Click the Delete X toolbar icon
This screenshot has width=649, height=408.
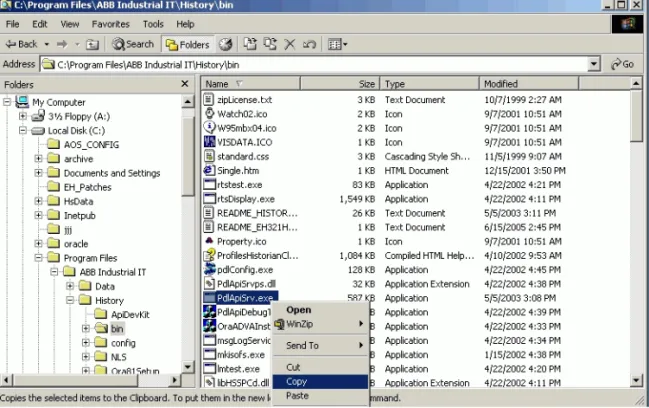290,44
